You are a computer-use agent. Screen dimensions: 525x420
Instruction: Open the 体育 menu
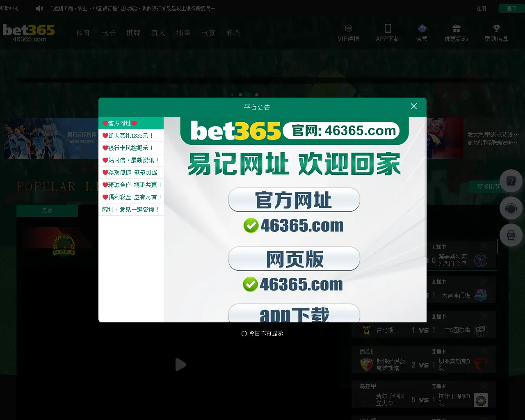pos(83,33)
